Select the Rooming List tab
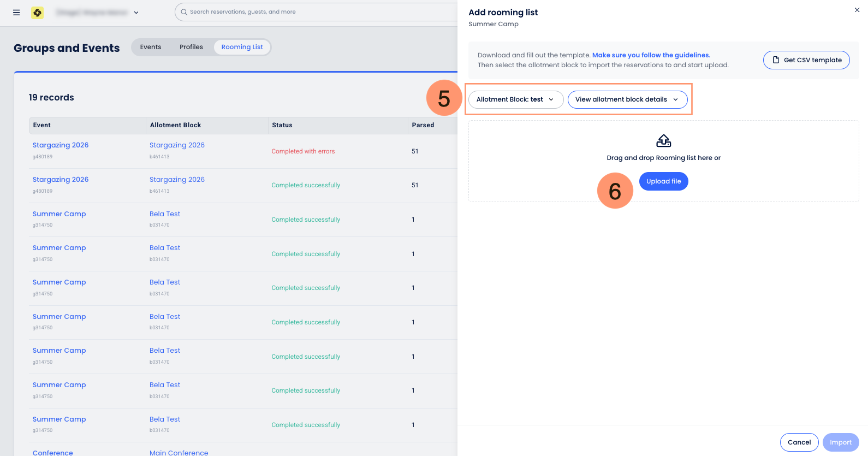868x456 pixels. (242, 47)
